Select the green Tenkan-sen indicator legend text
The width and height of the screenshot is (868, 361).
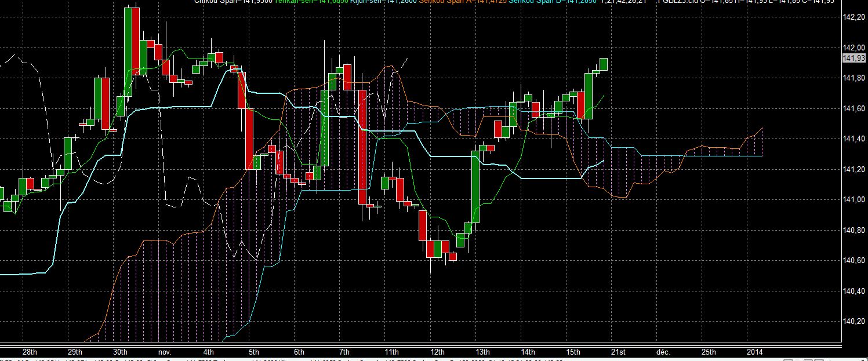point(311,2)
